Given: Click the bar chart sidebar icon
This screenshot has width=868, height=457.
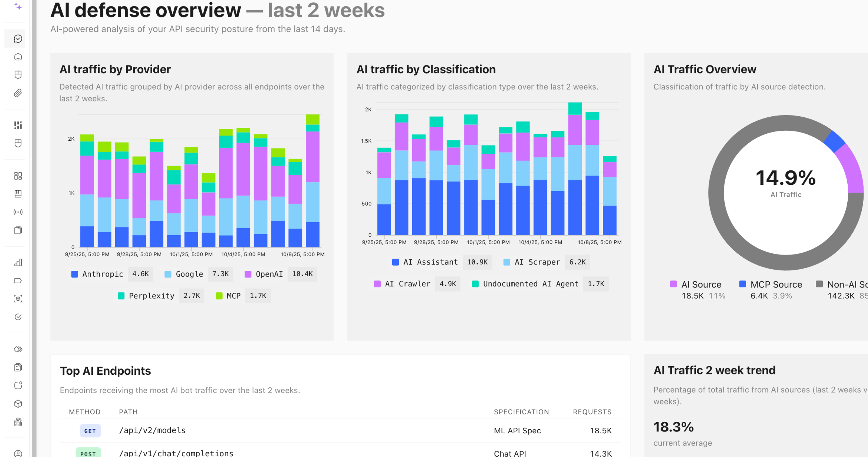Looking at the screenshot, I should [18, 263].
